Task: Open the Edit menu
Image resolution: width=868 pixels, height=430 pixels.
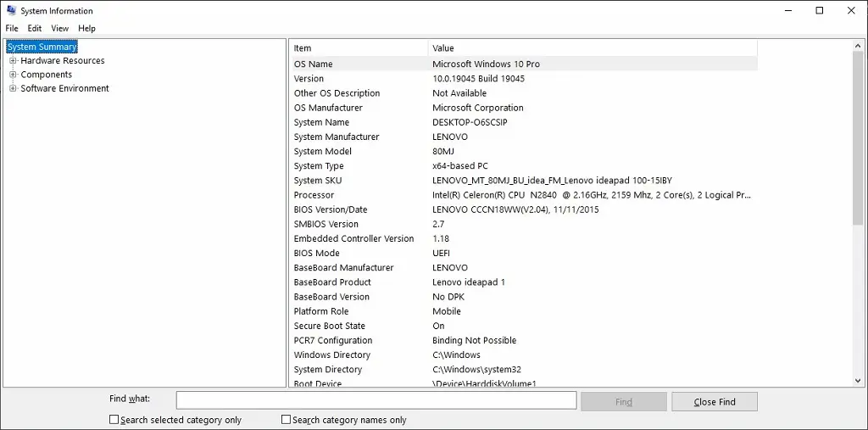Action: [x=35, y=28]
